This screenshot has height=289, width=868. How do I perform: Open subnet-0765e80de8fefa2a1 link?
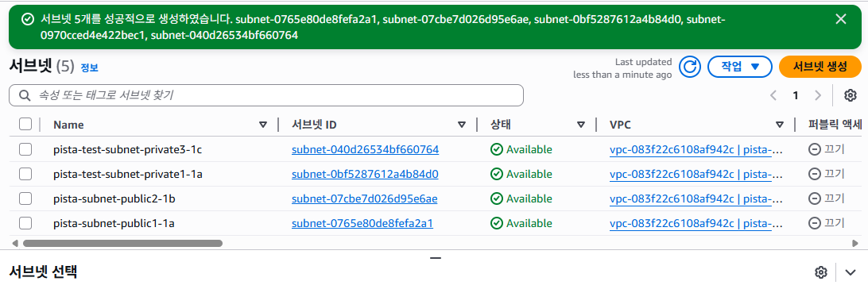click(x=362, y=223)
